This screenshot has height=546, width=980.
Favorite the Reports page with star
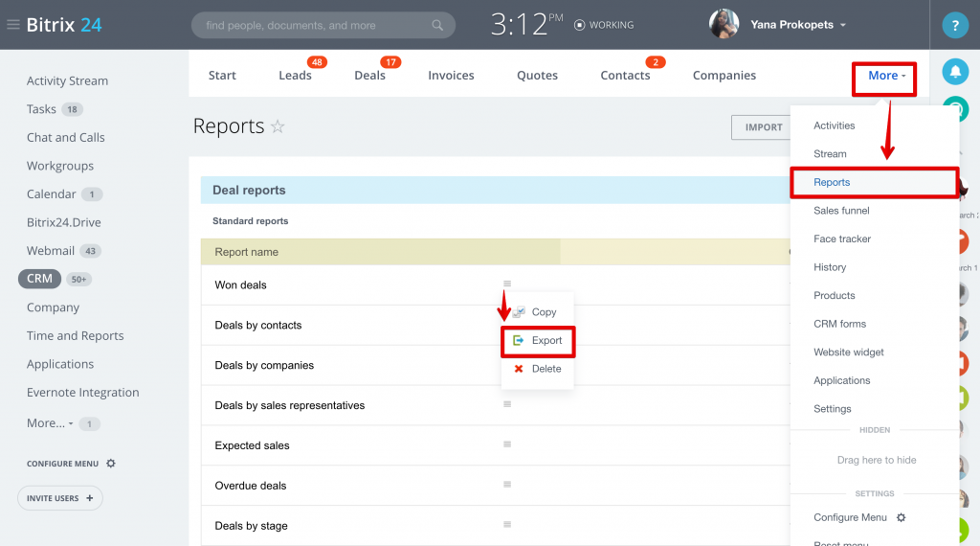tap(278, 127)
